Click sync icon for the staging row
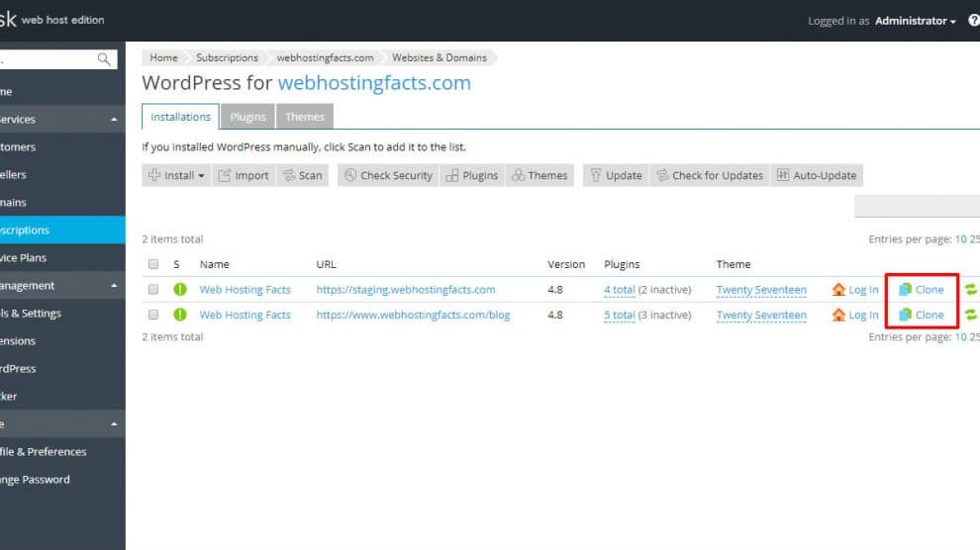980x550 pixels. [x=971, y=290]
